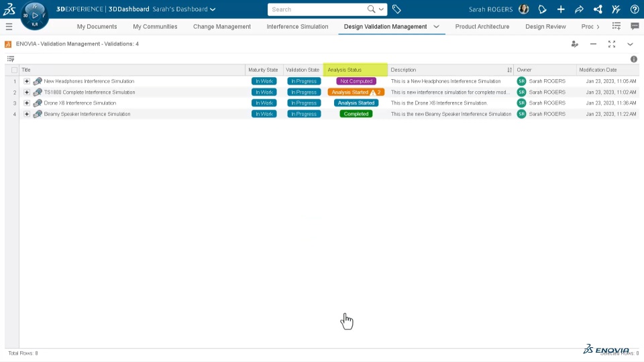The image size is (644, 362).
Task: Open the table view options icon
Action: pos(11,59)
